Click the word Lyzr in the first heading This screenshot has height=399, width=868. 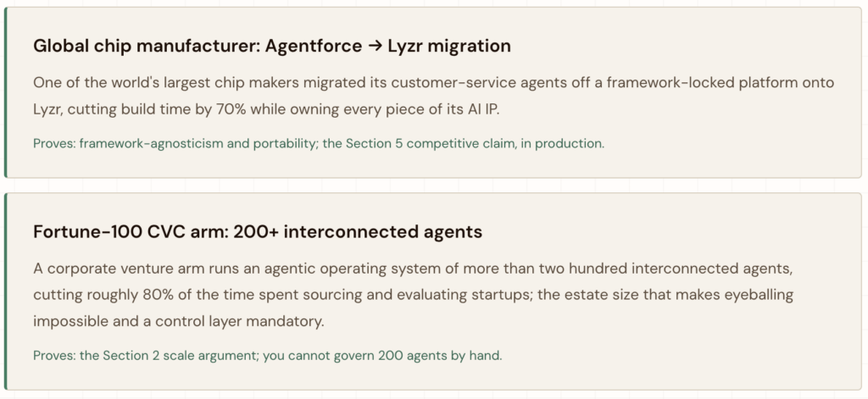[x=405, y=47]
